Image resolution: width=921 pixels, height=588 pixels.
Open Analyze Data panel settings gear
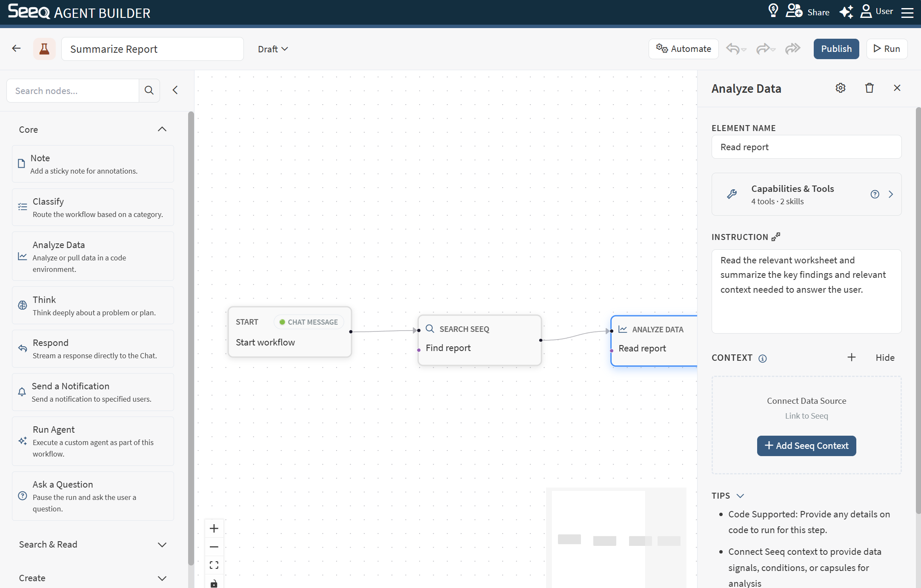[841, 88]
